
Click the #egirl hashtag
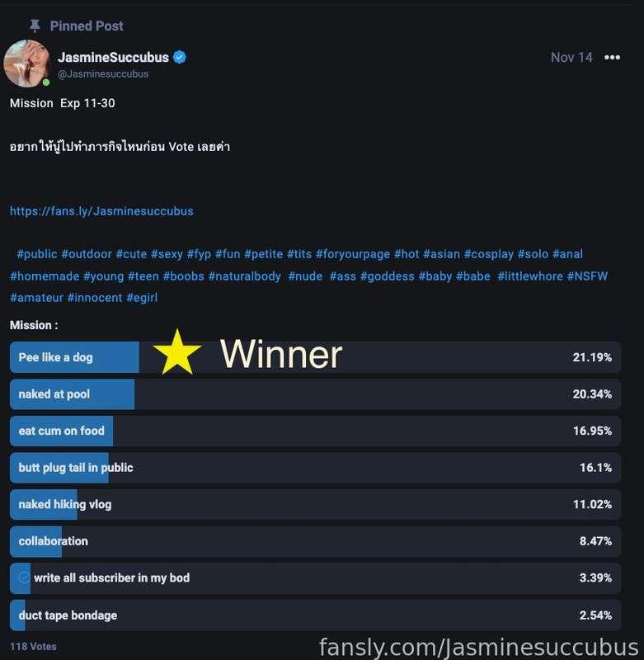point(142,298)
